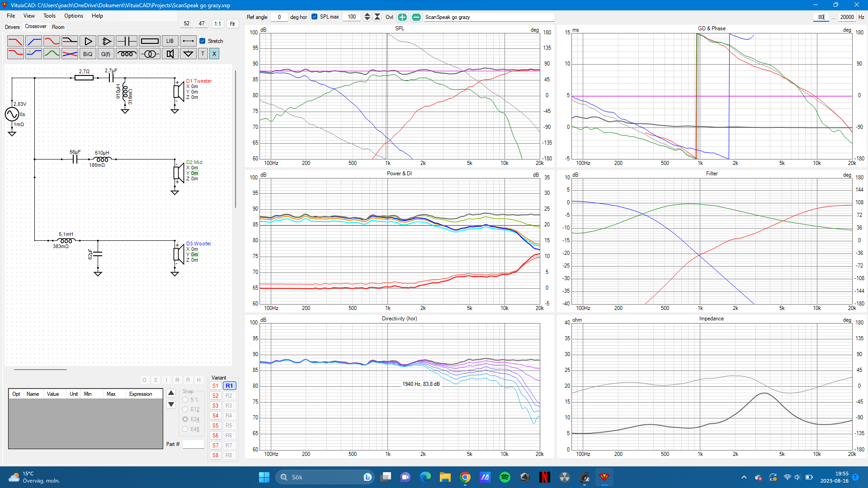Move selected part down with arrow button
Screen dimensions: 868x488
[171, 404]
